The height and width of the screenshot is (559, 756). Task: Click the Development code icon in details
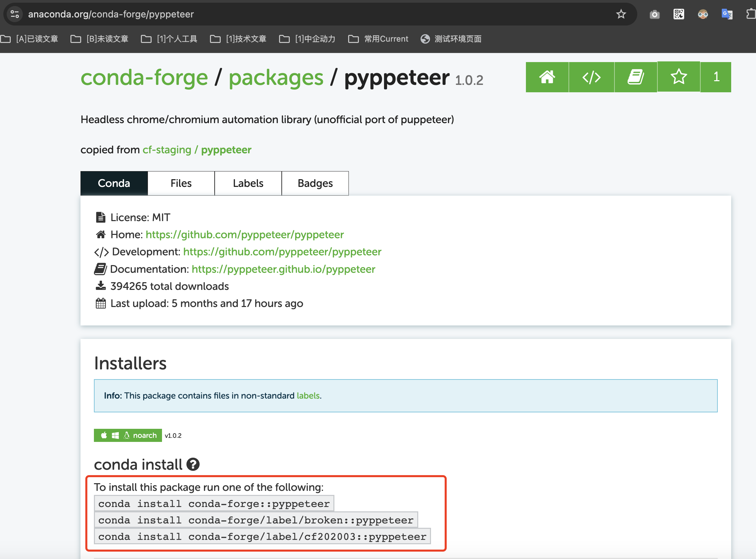tap(101, 252)
